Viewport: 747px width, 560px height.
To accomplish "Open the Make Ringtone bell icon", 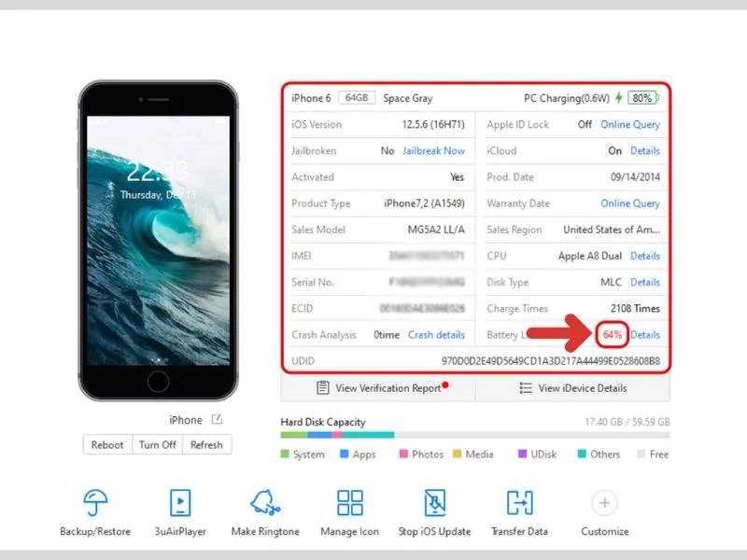I will click(x=265, y=502).
